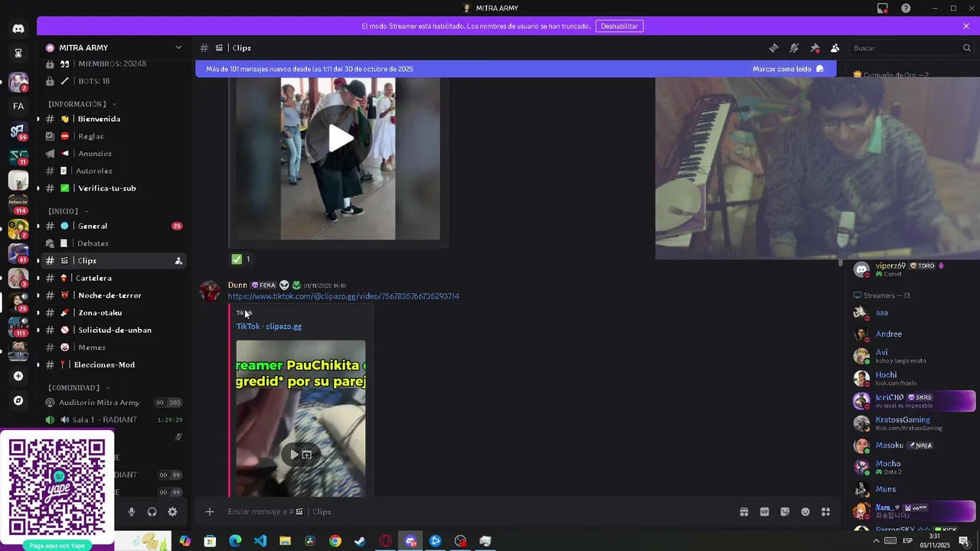Collapse the INFORMACIÓN category
The height and width of the screenshot is (551, 980).
(x=81, y=104)
